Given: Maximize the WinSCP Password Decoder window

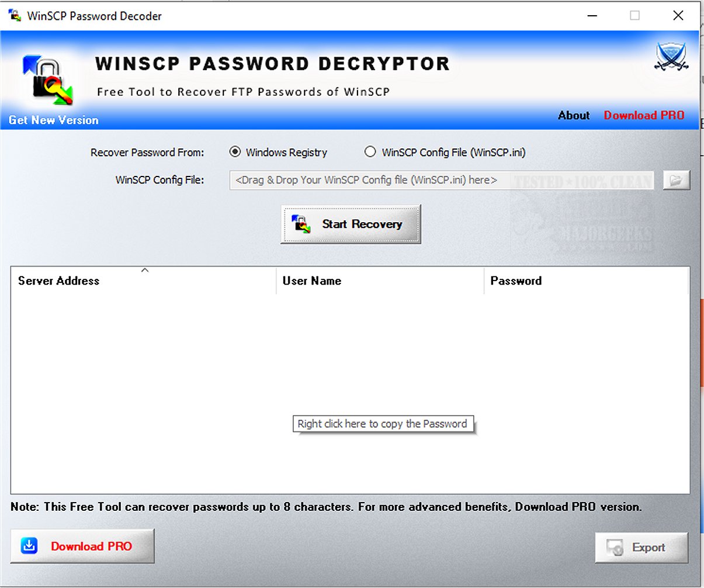Looking at the screenshot, I should coord(634,16).
